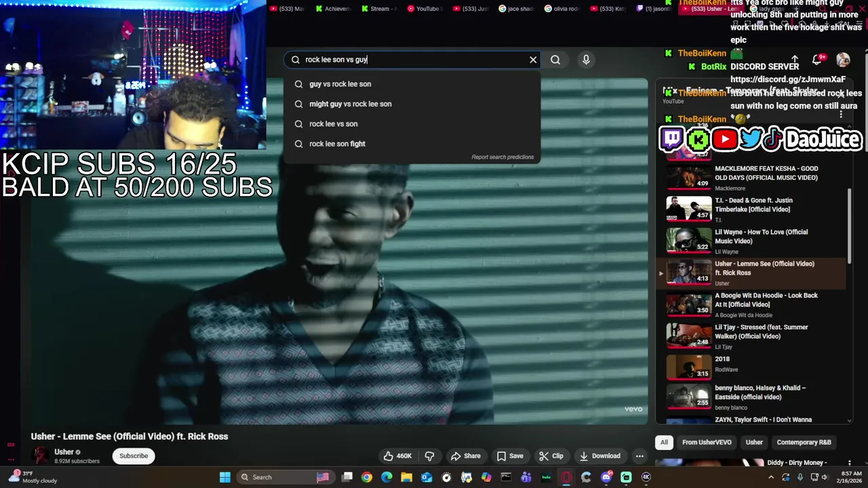868x488 pixels.
Task: Switch to the "jasonth" Twitch tab
Action: [x=652, y=9]
